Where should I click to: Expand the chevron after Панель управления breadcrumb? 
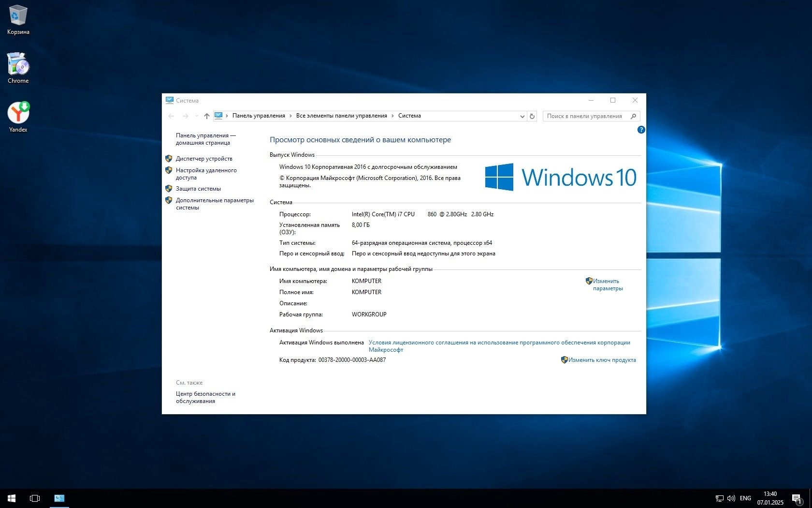pyautogui.click(x=290, y=116)
